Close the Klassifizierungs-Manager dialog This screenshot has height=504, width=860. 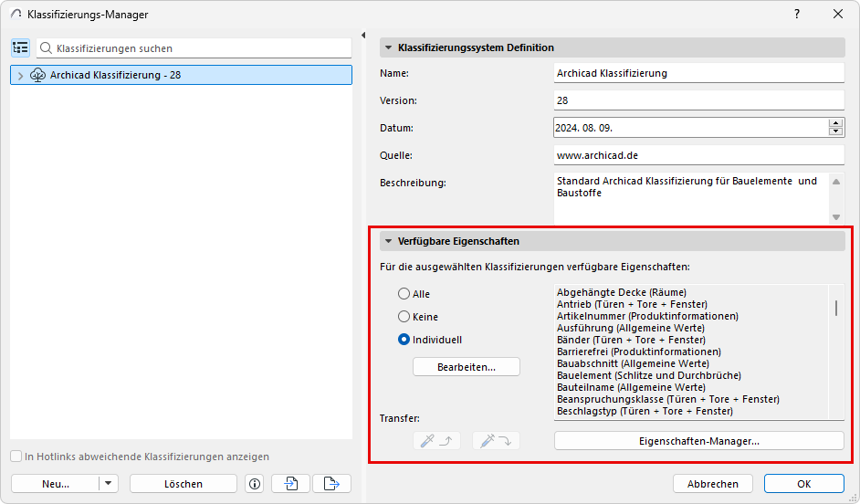(837, 15)
